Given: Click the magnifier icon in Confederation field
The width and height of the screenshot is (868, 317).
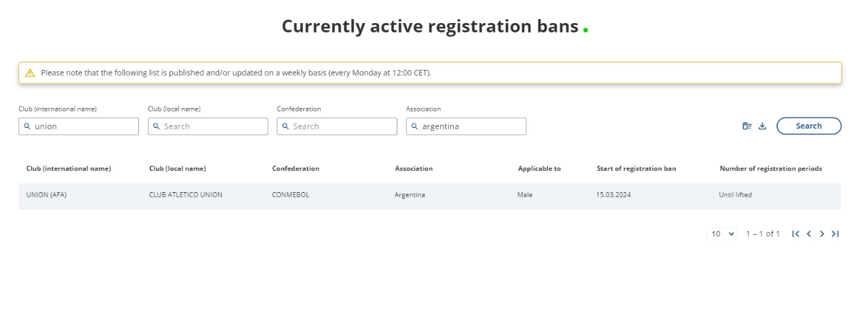Looking at the screenshot, I should click(x=285, y=126).
